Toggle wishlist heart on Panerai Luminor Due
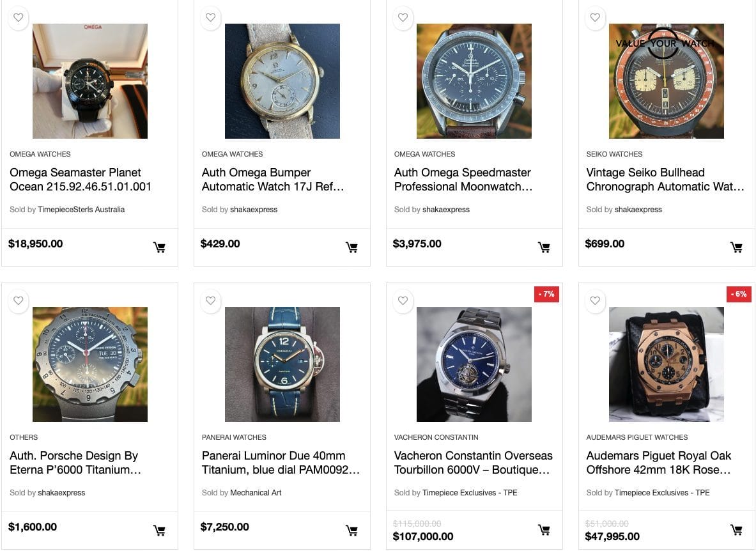This screenshot has height=551, width=756. point(211,301)
